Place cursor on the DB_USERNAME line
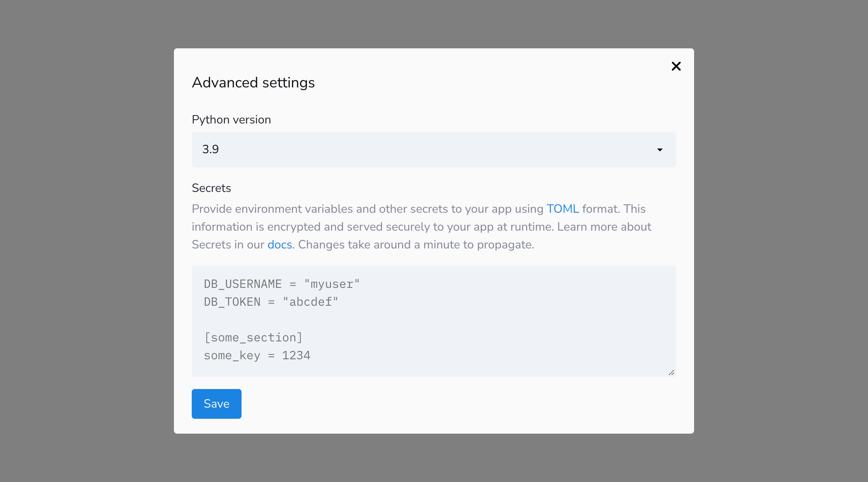Screen dimensions: 868x482 (x=242, y=284)
